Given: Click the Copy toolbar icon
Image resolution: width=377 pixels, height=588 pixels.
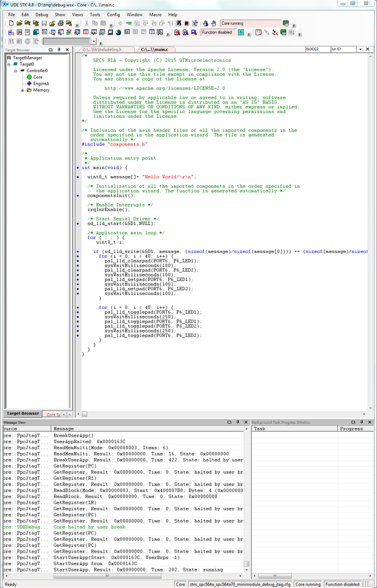Looking at the screenshot, I should point(95,24).
